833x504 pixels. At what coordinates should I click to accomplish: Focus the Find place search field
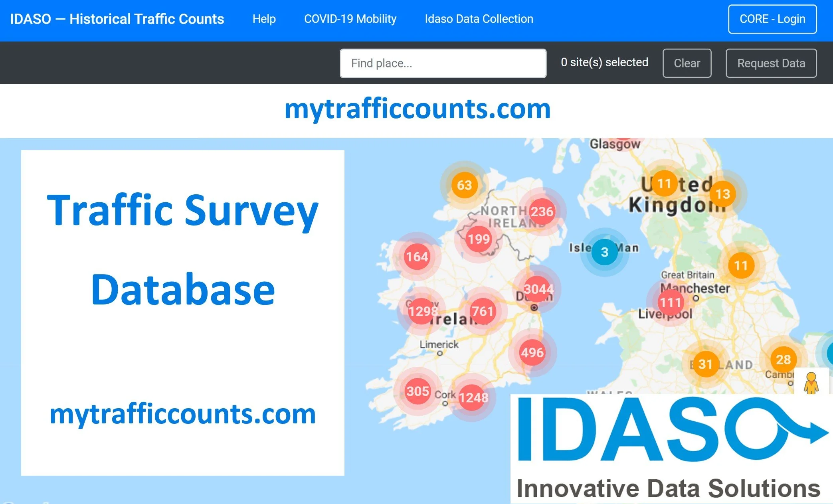(443, 63)
